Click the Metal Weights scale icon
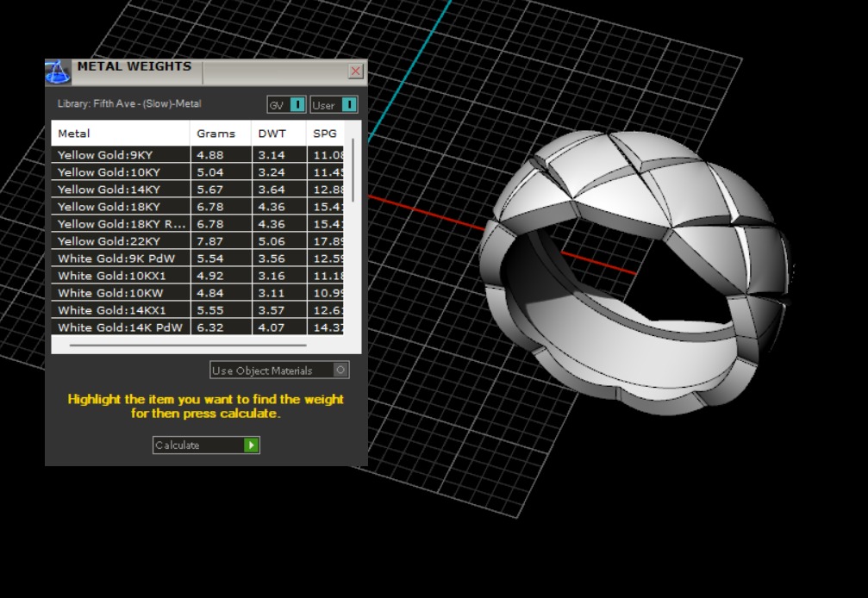Viewport: 868px width, 598px height. tap(58, 72)
